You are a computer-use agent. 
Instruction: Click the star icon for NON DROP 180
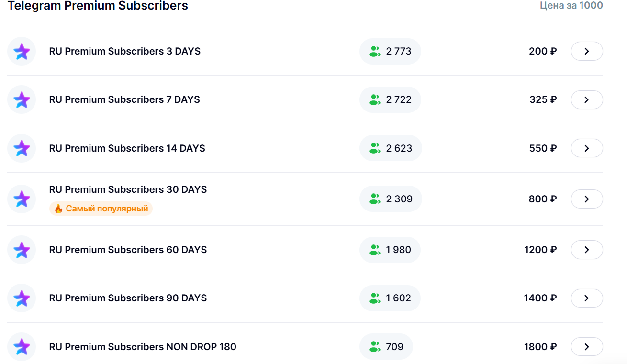[22, 347]
